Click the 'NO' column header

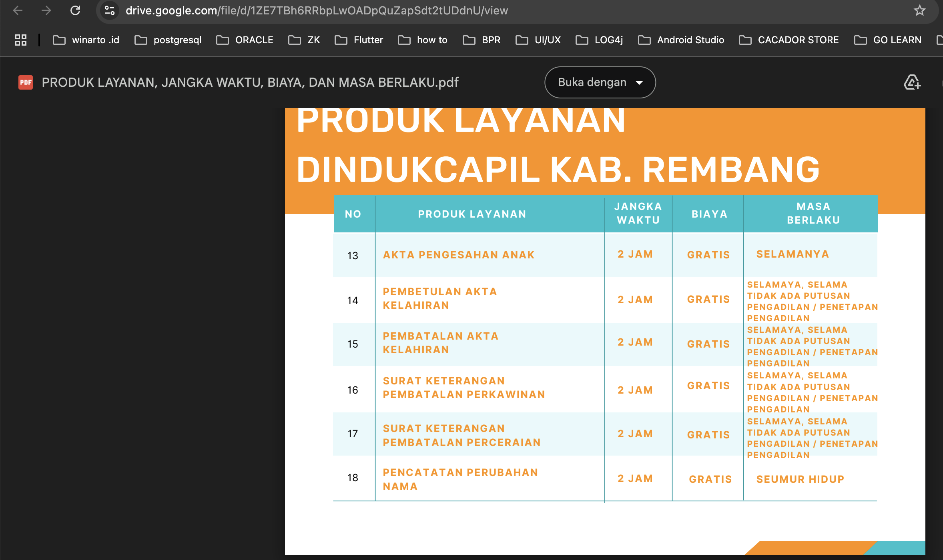point(353,214)
